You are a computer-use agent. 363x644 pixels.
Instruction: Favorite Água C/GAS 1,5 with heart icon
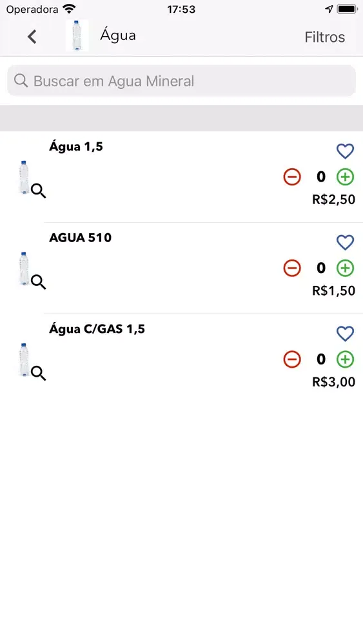point(345,334)
